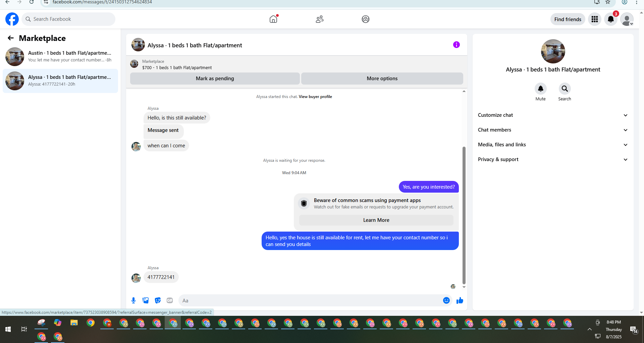Expand Chat members section
The image size is (644, 343).
(x=553, y=130)
